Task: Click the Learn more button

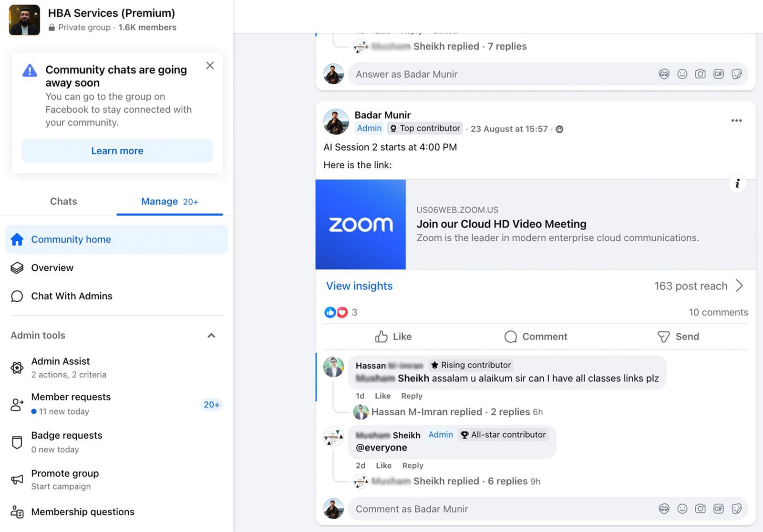Action: pos(117,151)
